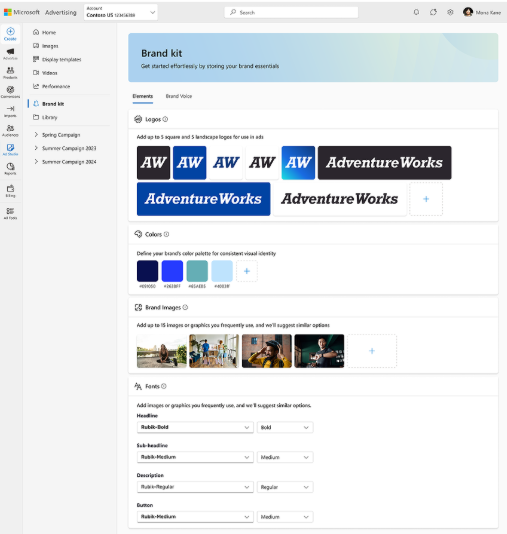Click the info icon next to Brand Images

click(185, 307)
